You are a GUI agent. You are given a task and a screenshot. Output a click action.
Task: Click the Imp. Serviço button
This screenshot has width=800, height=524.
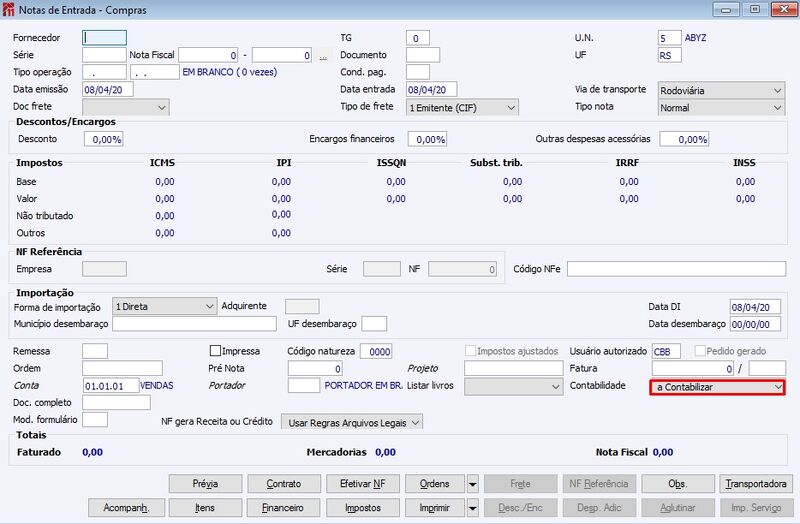click(x=756, y=508)
